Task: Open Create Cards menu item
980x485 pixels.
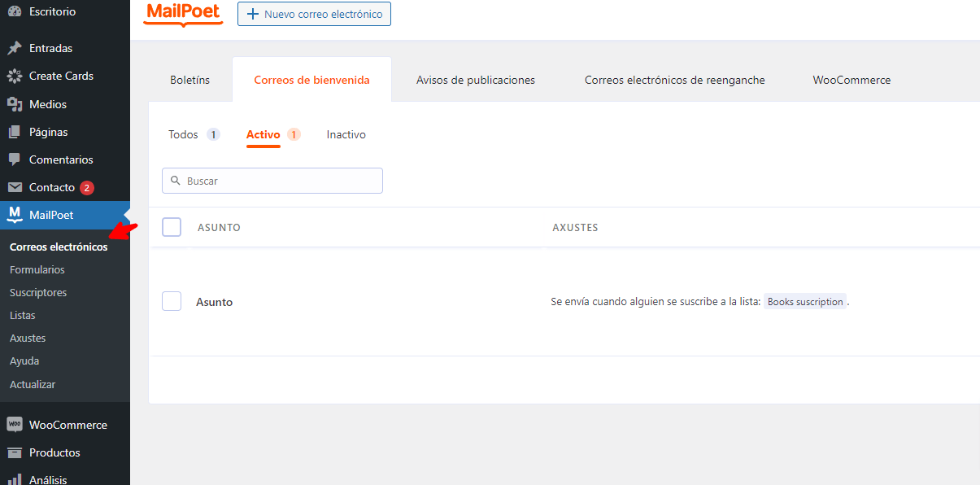Action: [61, 76]
